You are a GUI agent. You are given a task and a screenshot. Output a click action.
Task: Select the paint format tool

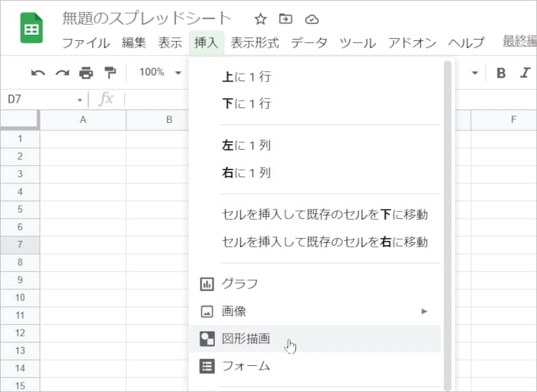[x=109, y=72]
